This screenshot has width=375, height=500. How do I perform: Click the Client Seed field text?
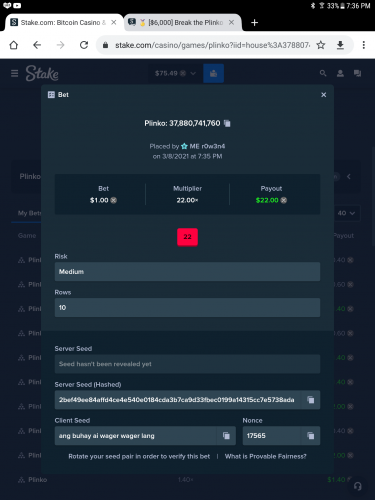click(107, 436)
